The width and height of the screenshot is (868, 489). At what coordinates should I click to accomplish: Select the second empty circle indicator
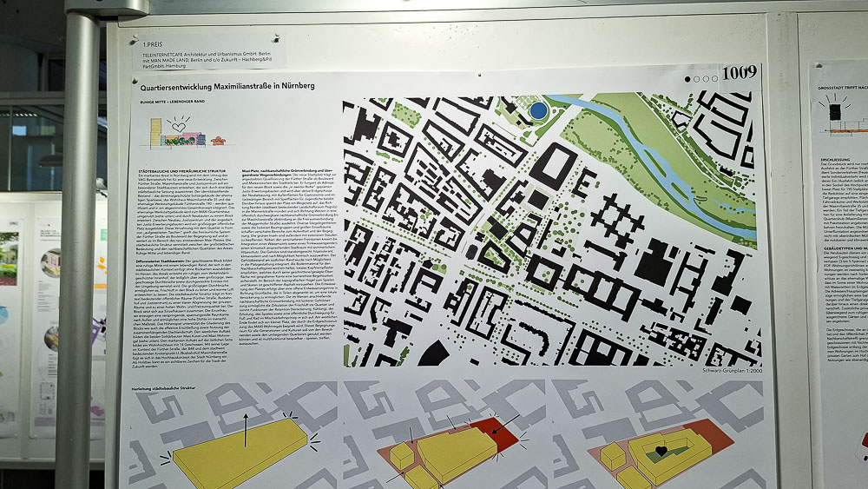(707, 79)
